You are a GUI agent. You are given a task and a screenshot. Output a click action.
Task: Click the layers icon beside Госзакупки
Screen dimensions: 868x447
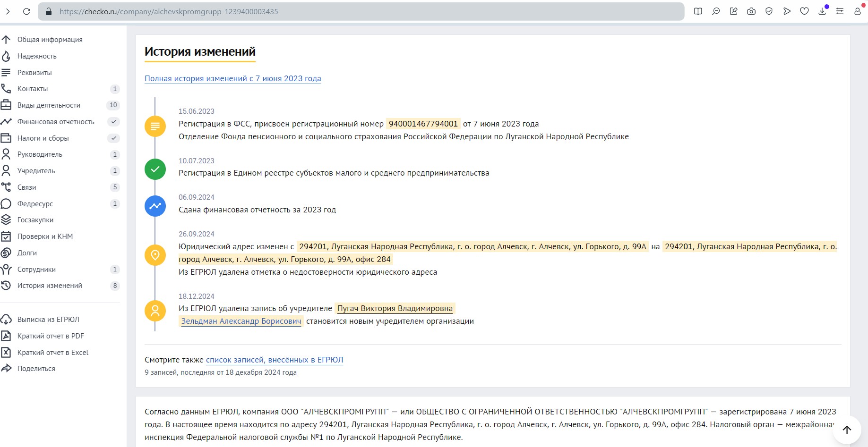click(6, 220)
